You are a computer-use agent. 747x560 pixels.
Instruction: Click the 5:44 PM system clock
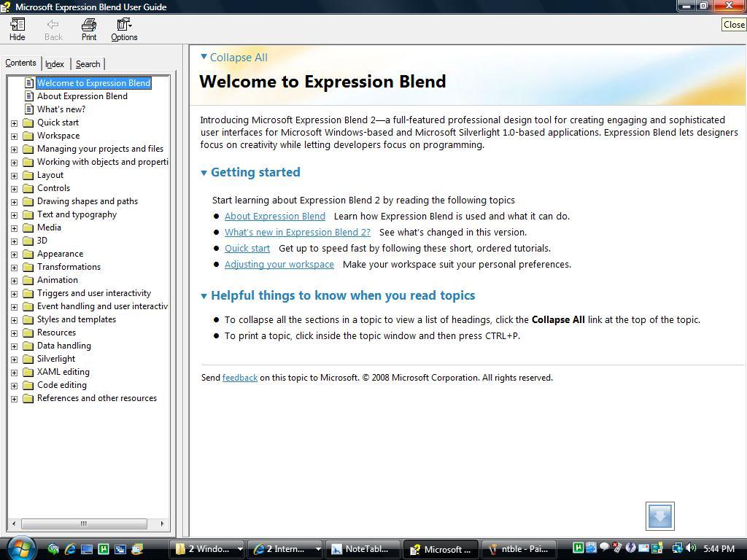pos(719,548)
